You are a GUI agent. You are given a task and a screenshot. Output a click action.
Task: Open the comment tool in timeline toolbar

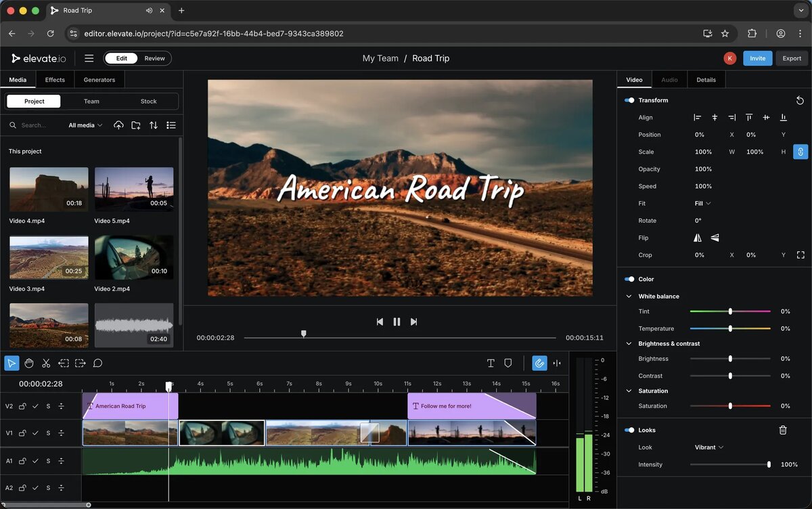click(x=97, y=363)
